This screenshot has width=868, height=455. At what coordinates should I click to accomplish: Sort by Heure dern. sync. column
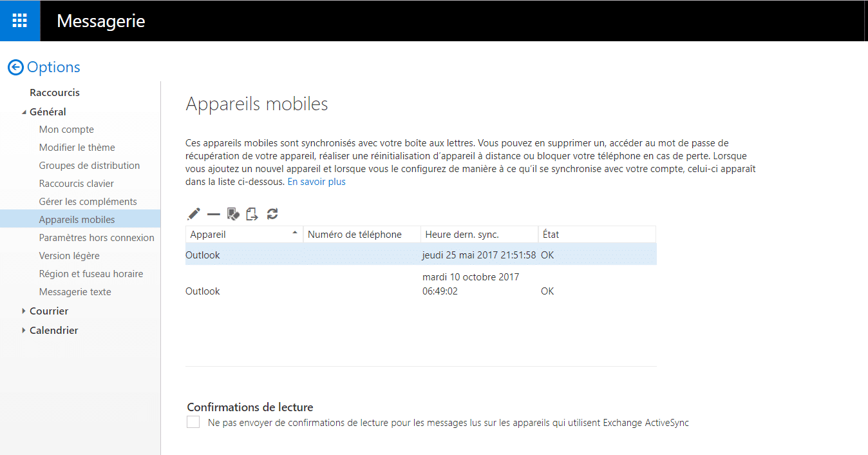pos(479,235)
